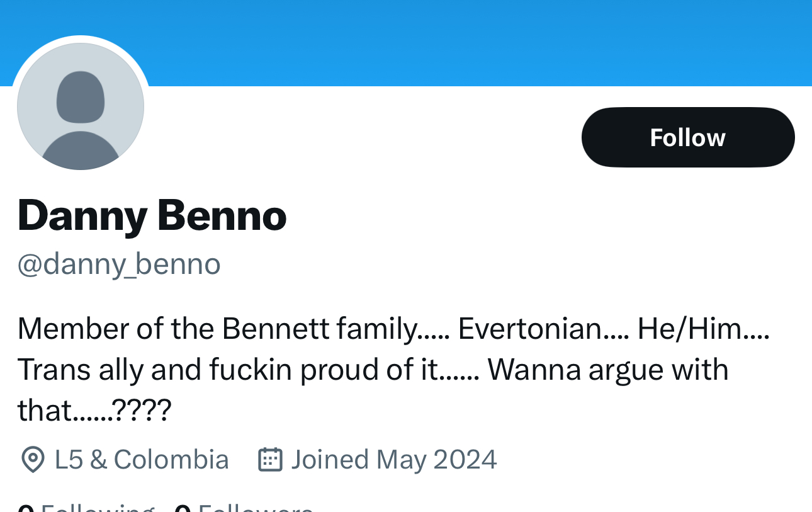This screenshot has height=512, width=812.
Task: Click the @danny_benno handle text
Action: point(119,264)
